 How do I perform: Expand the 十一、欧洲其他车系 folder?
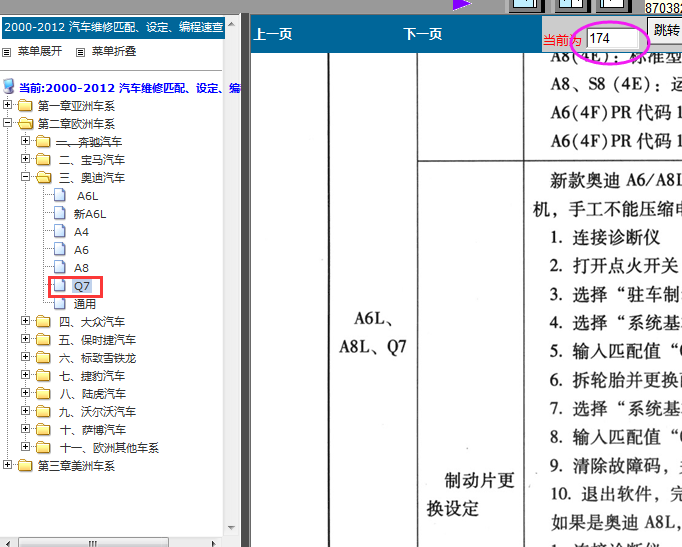25,447
